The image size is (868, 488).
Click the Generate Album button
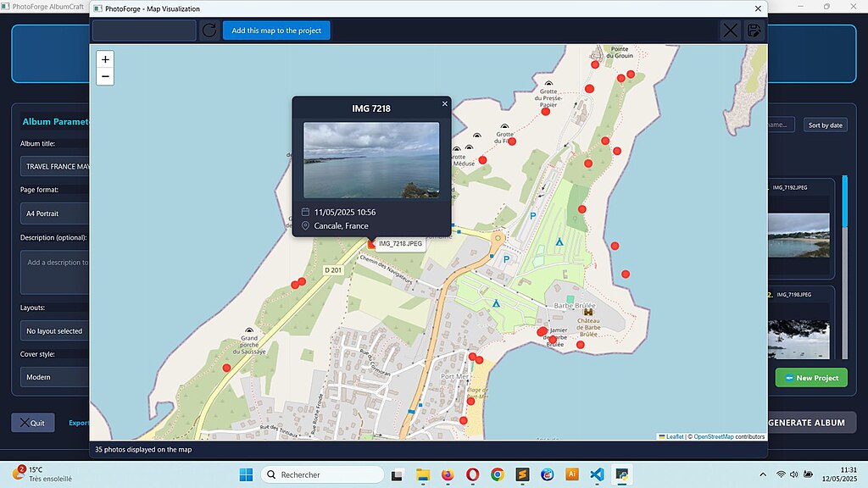(811, 422)
